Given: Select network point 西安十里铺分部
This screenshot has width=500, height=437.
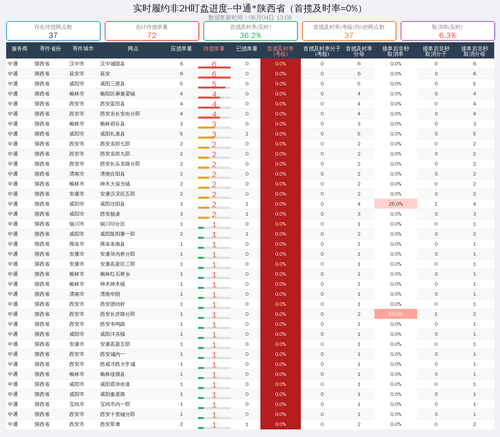Looking at the screenshot, I should tap(117, 414).
